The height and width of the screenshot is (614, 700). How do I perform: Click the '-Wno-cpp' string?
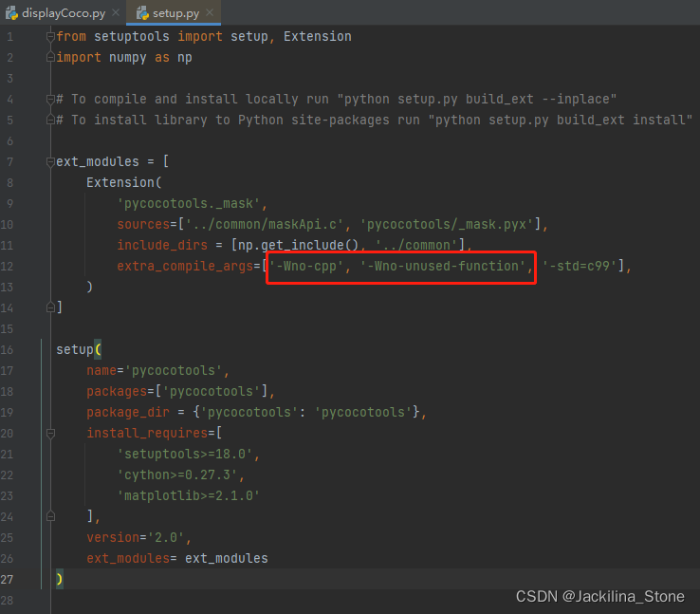306,266
